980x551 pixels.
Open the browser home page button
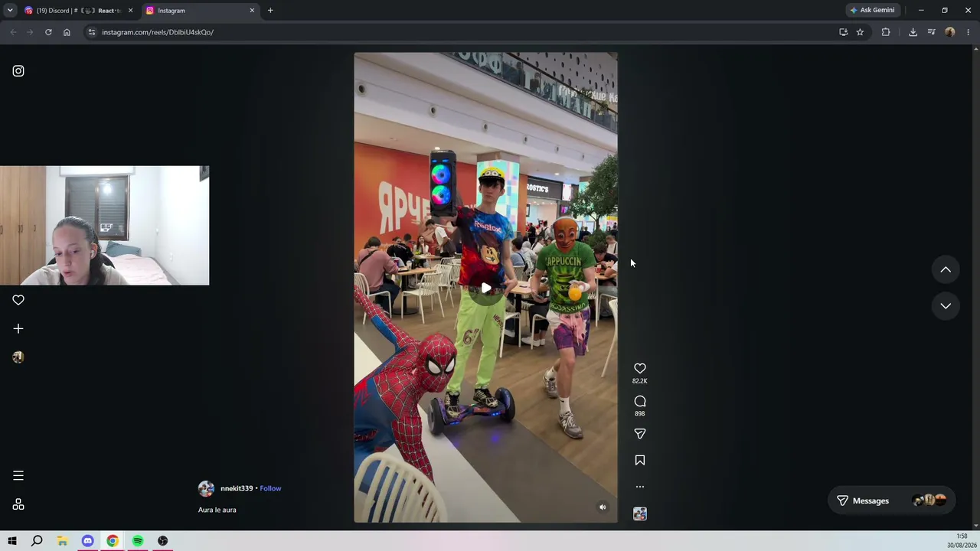[x=67, y=32]
